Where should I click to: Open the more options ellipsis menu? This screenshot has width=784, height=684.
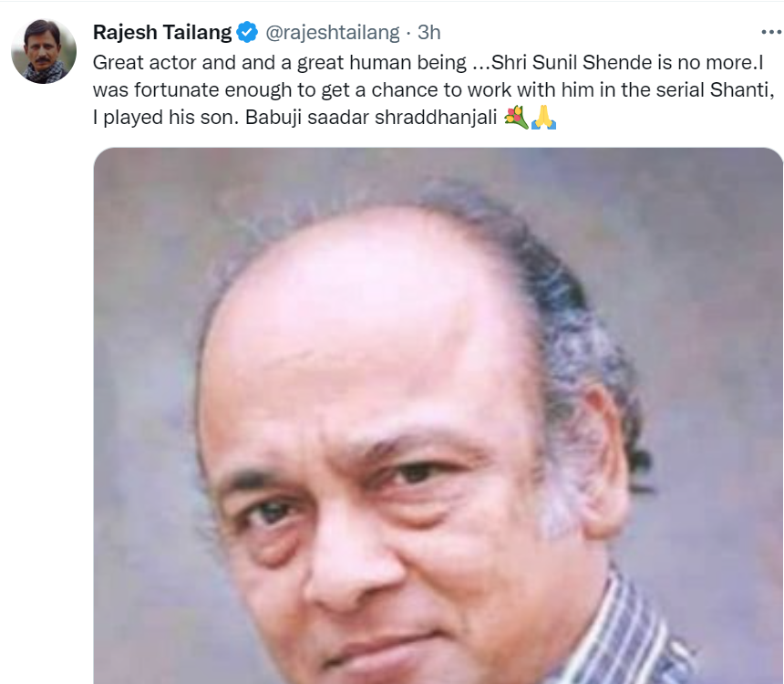(x=770, y=31)
